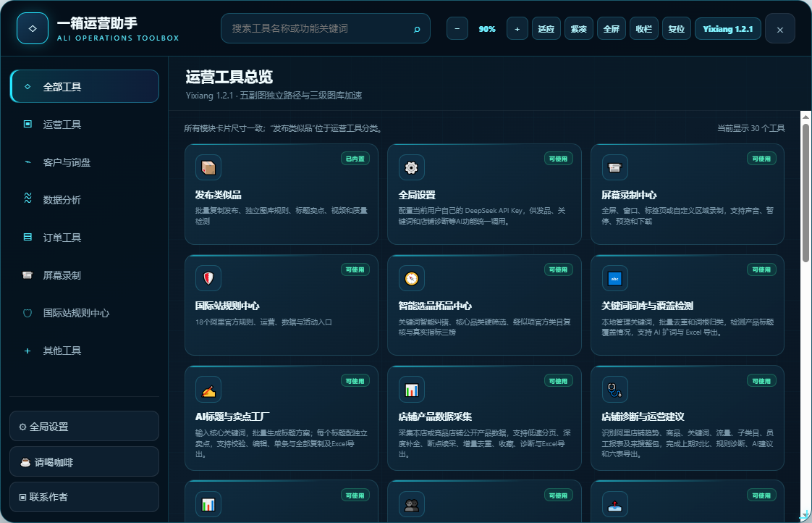This screenshot has height=523, width=812.
Task: Click the 收栏 collapse sidebar button
Action: (643, 28)
